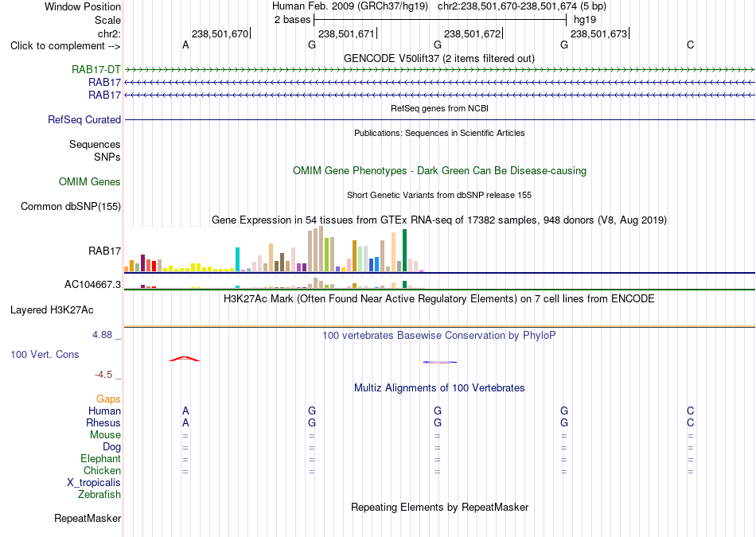Open the 'RefSeq genes from NCBI' title
Screen dimensions: 756x537
tap(440, 108)
